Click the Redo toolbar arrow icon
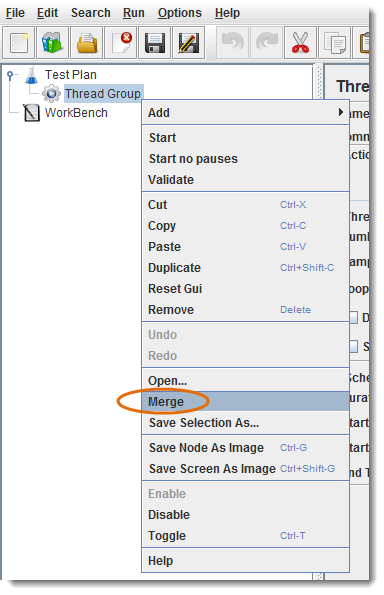384x595 pixels. coord(266,42)
